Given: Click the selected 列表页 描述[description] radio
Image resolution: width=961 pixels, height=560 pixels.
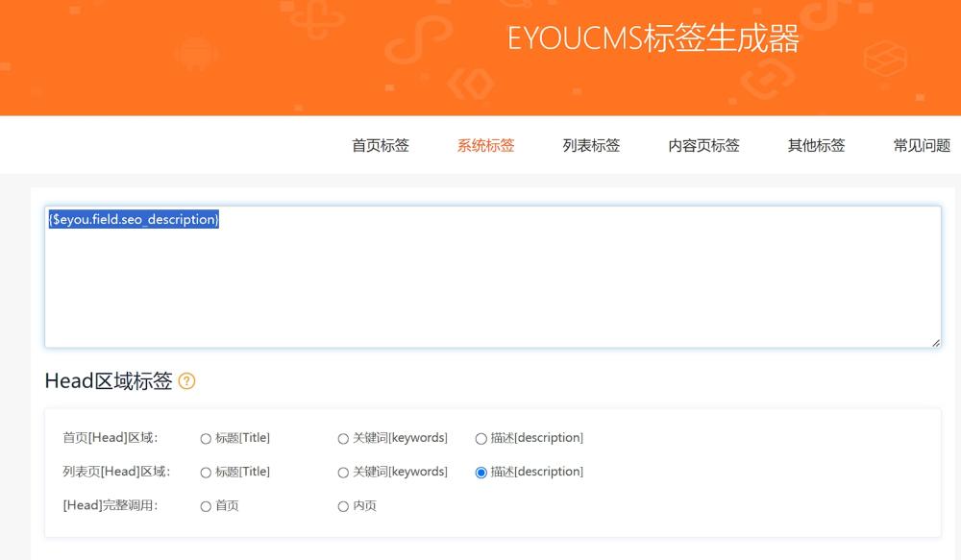Looking at the screenshot, I should [x=481, y=473].
